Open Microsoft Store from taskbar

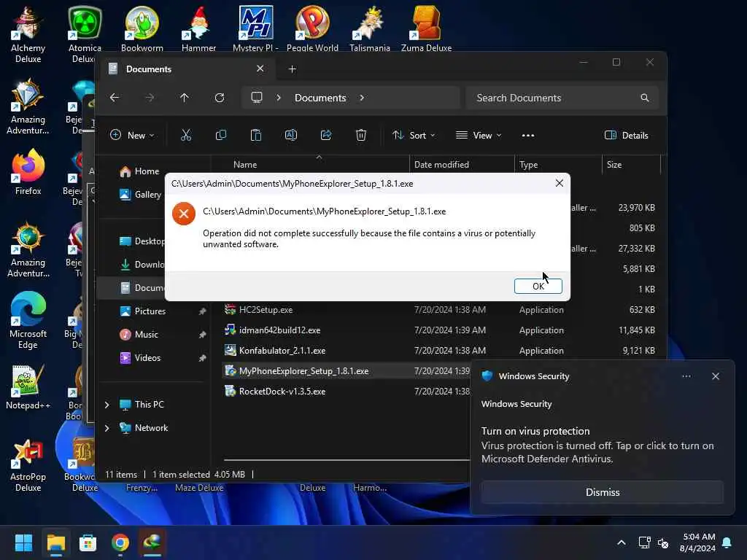point(88,542)
